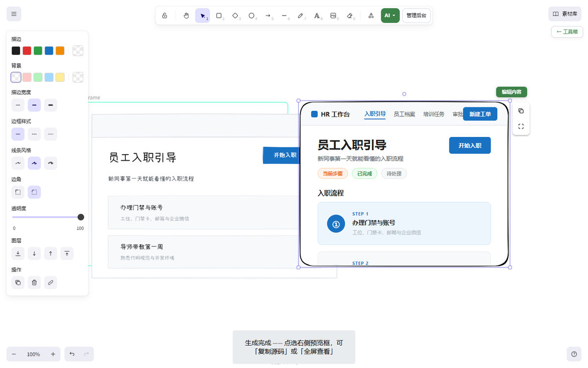View the preview in fullscreen
Screen dimensions: 588x368
pyautogui.click(x=521, y=127)
